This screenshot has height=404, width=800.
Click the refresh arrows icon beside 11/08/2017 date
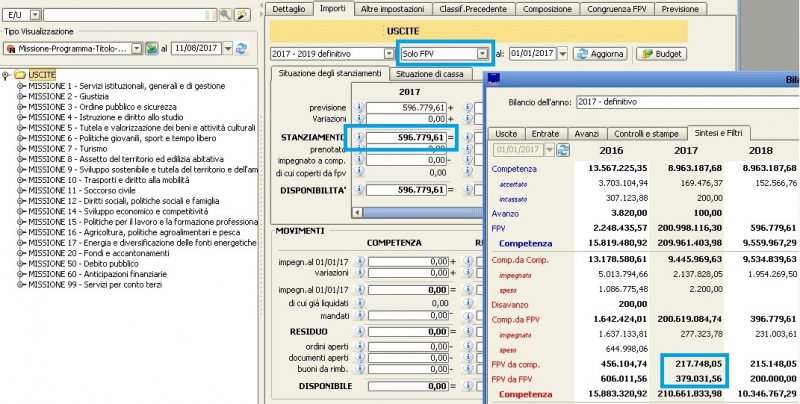tap(241, 48)
